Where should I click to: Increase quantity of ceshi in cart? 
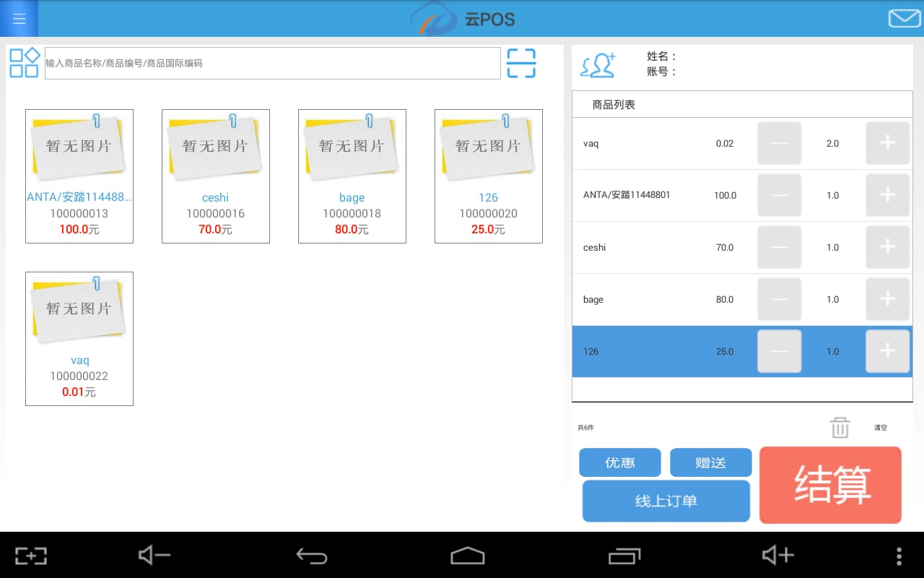887,247
